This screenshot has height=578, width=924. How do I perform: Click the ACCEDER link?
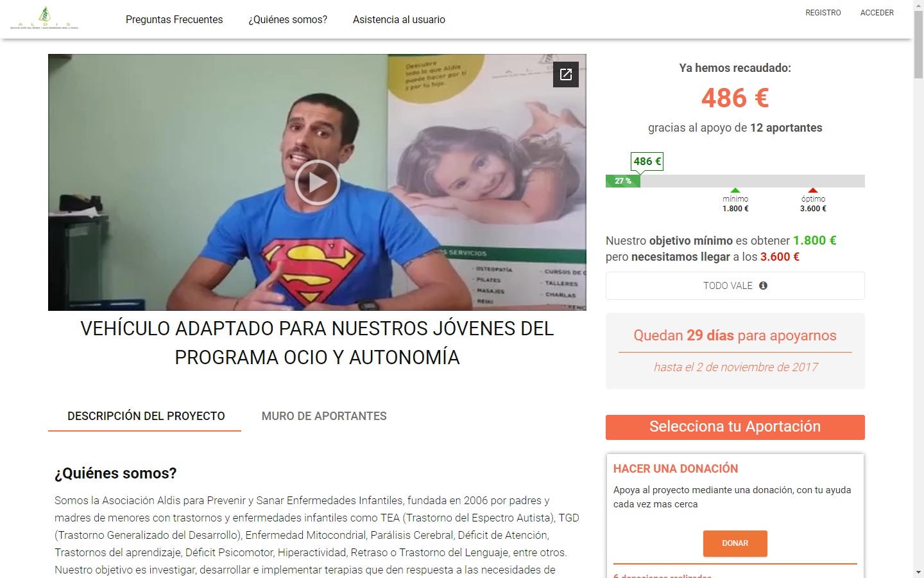pos(877,13)
